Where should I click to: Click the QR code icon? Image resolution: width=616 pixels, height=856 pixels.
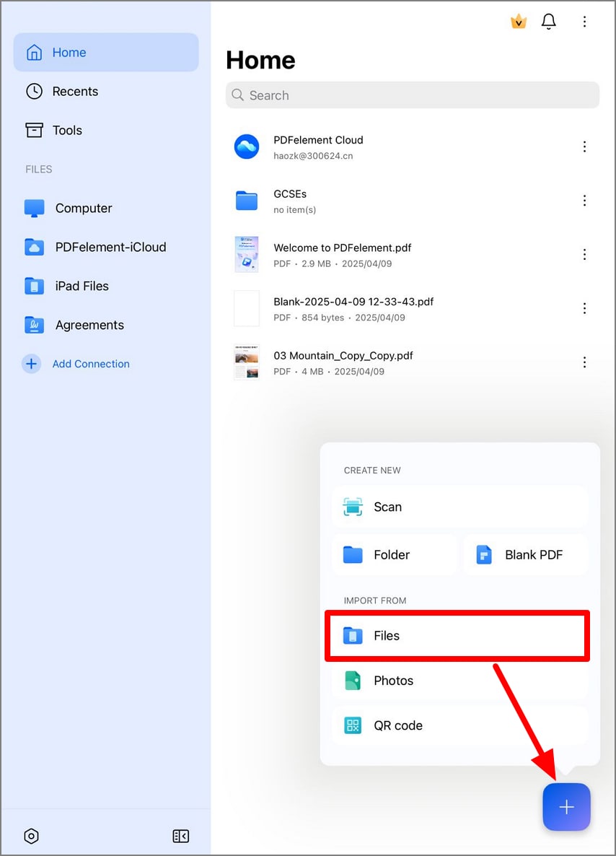point(353,725)
